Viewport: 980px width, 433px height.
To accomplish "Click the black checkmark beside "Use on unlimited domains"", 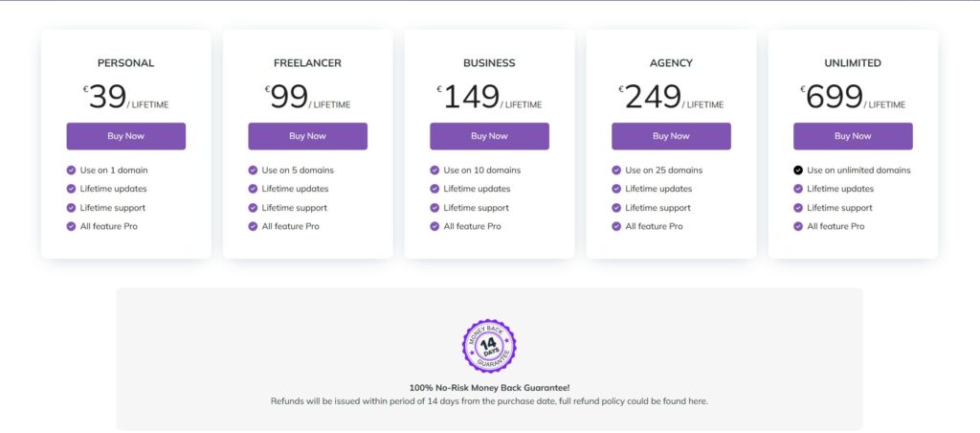I will click(x=798, y=171).
